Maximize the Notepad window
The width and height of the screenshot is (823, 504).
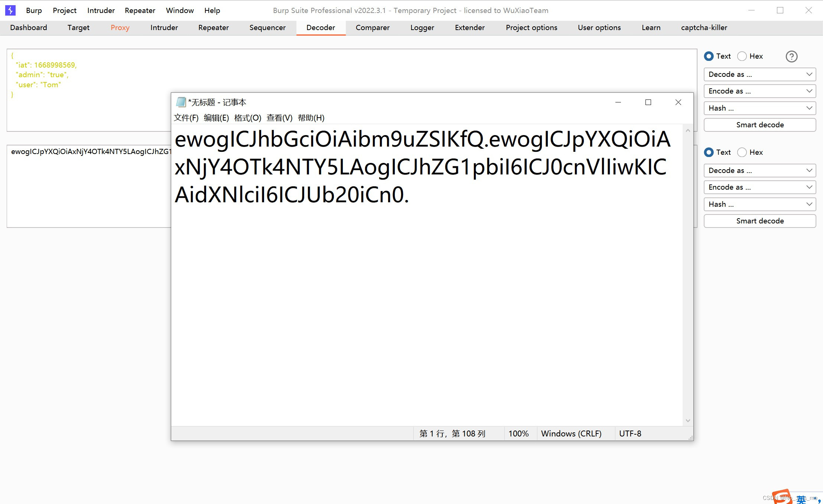point(648,102)
